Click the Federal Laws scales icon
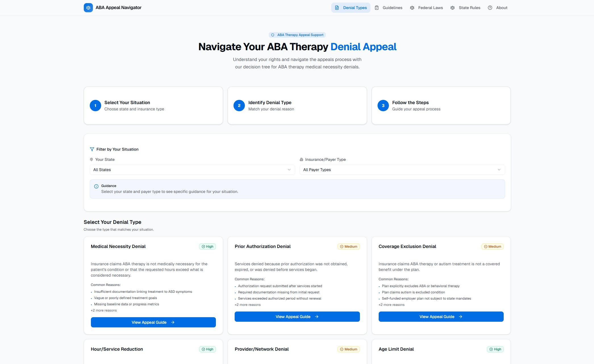This screenshot has height=364, width=594. tap(412, 8)
